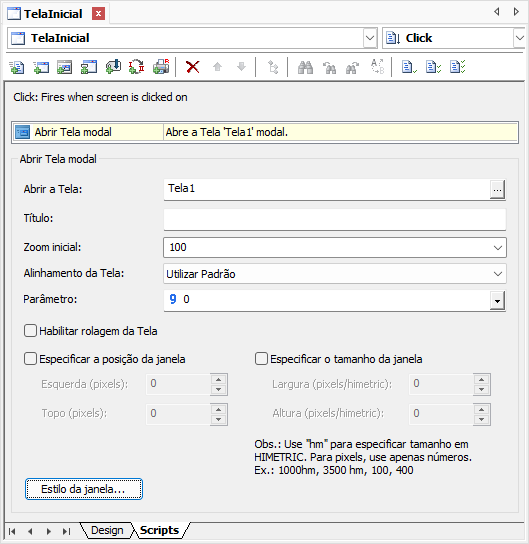The image size is (529, 544).
Task: Add an Open Screen pick
Action: pyautogui.click(x=41, y=67)
